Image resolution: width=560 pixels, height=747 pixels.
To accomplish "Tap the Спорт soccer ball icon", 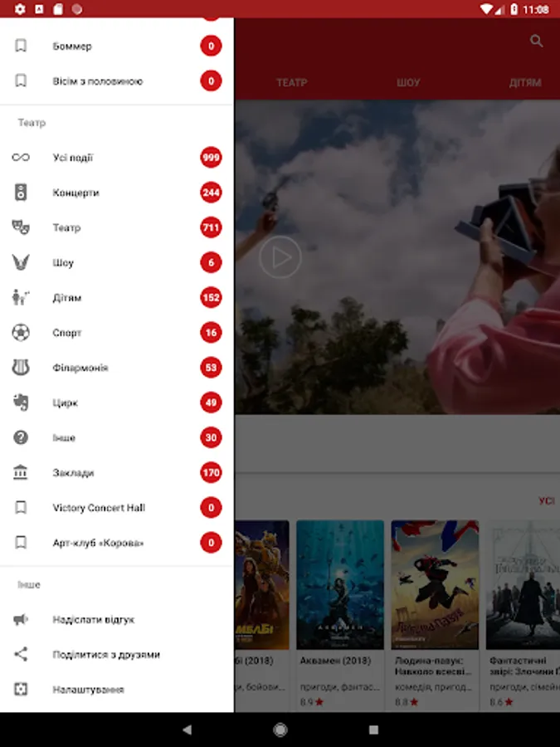I will pos(21,333).
